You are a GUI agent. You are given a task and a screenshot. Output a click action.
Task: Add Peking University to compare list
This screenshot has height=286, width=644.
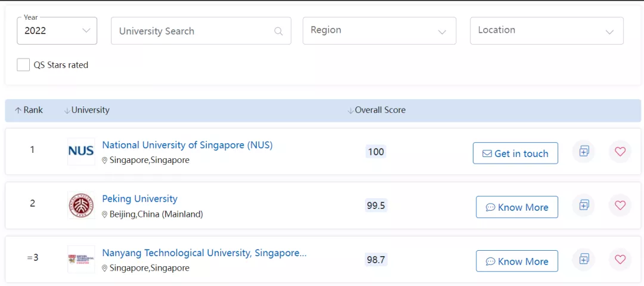click(x=584, y=205)
